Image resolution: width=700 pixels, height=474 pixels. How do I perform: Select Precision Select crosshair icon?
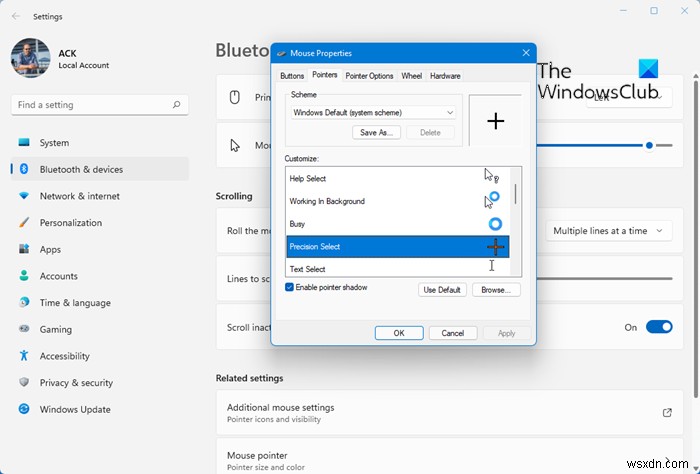pos(496,247)
